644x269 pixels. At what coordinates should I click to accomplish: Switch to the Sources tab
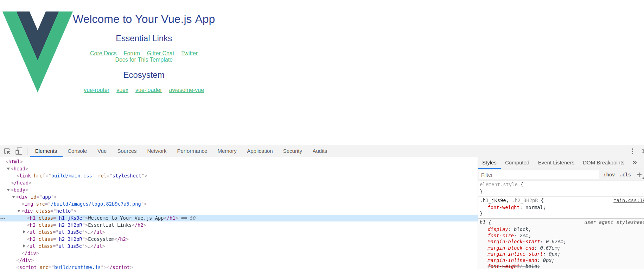point(127,151)
